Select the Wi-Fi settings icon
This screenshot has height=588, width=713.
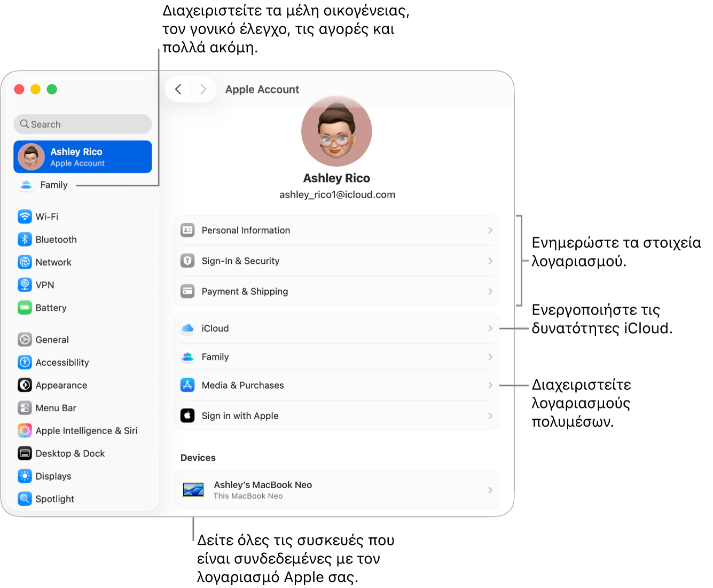(x=25, y=216)
